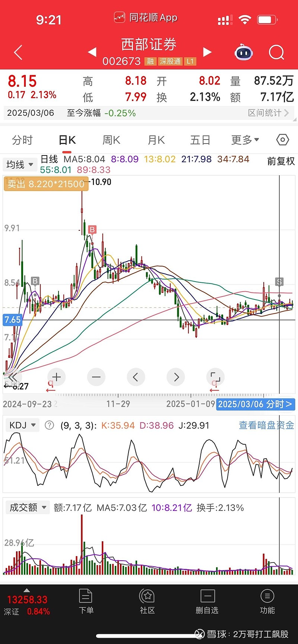298x644 pixels.
Task: Tap the L1 level tag
Action: (x=190, y=61)
